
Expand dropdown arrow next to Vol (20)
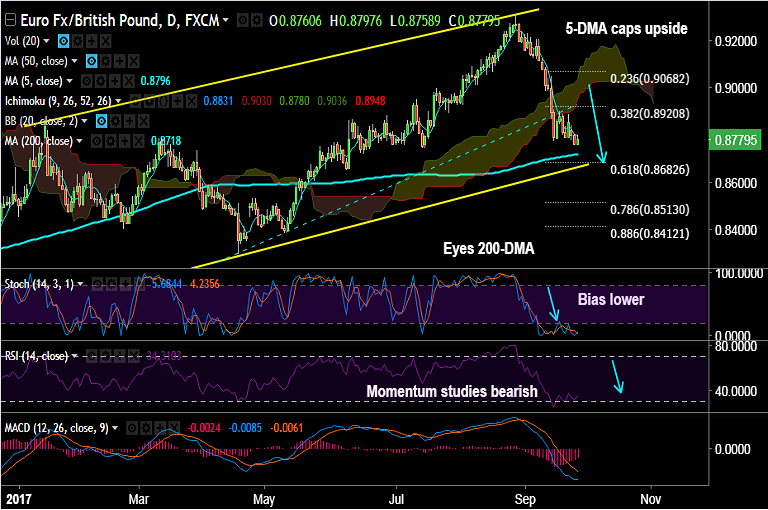(47, 41)
